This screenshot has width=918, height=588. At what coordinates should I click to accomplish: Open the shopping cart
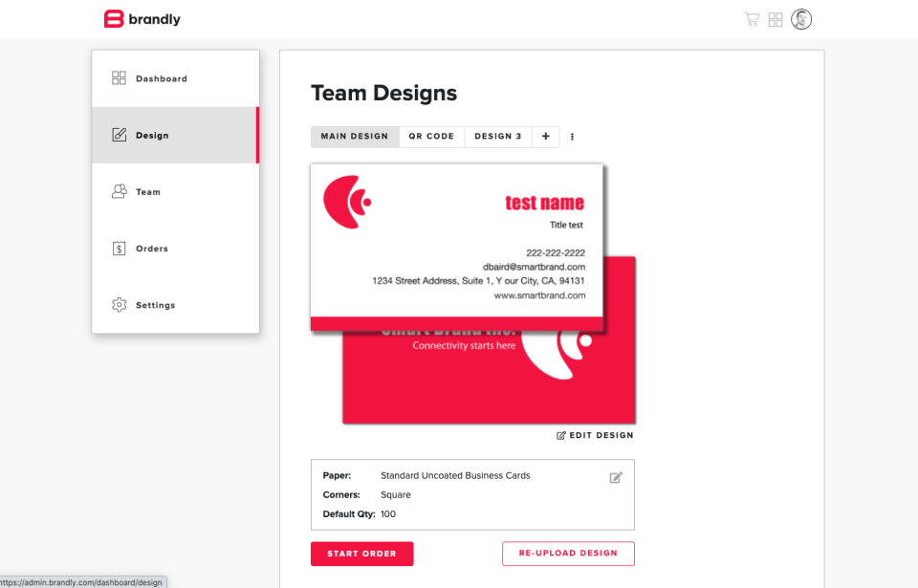pyautogui.click(x=752, y=18)
